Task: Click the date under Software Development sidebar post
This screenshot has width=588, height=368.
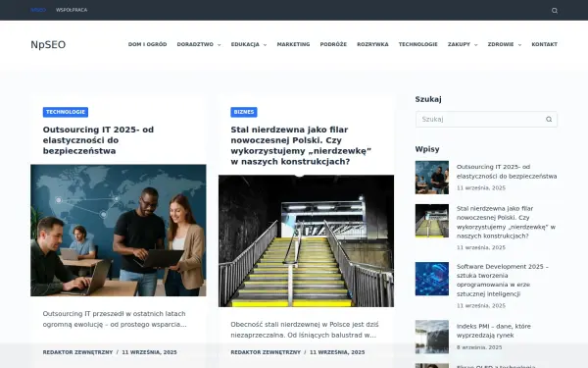Action: 481,306
